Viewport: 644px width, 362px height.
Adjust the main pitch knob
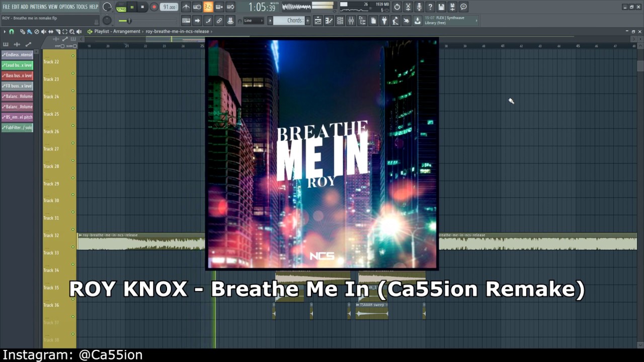click(x=107, y=21)
